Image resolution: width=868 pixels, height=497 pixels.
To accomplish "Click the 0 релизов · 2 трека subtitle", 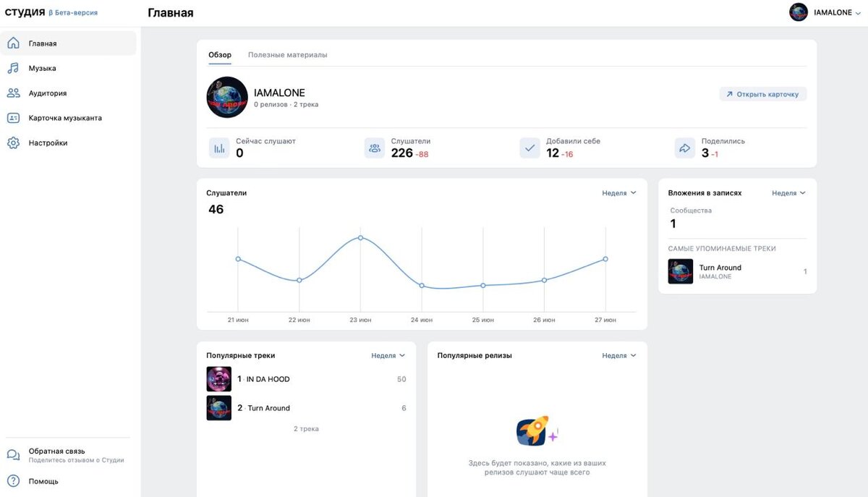I will coord(286,105).
